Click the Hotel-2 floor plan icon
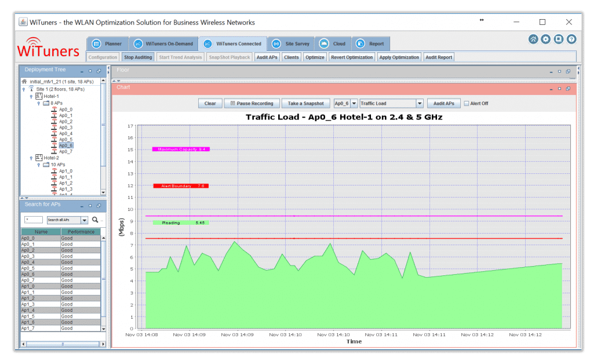 click(39, 157)
